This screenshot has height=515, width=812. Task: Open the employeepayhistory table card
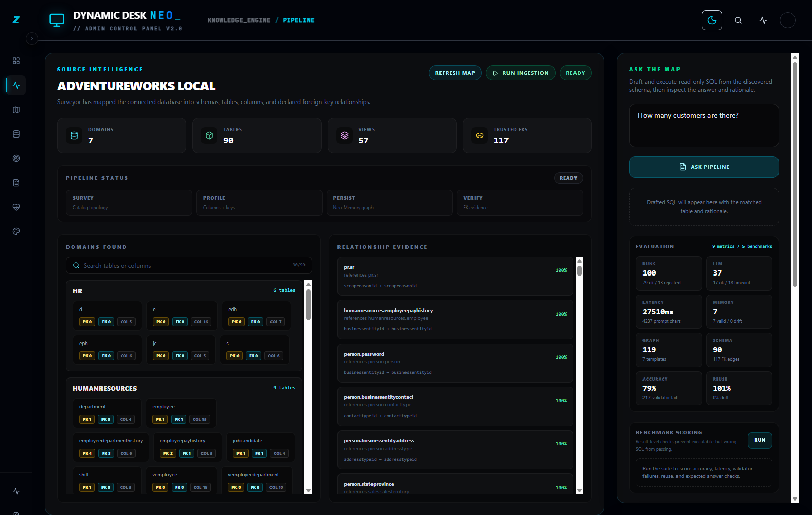click(188, 447)
